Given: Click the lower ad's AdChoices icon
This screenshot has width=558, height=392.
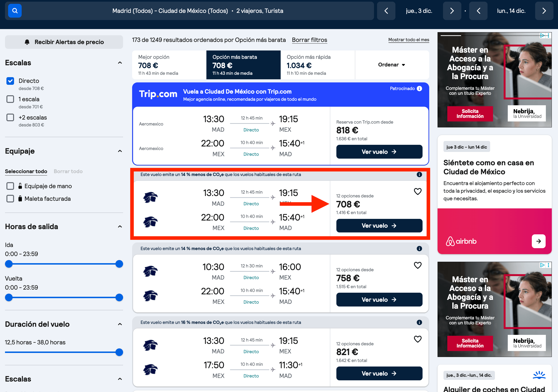Looking at the screenshot, I should tap(542, 265).
